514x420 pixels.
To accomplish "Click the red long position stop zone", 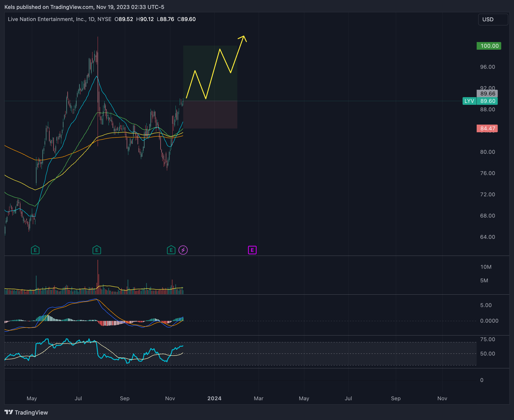I will 210,115.
